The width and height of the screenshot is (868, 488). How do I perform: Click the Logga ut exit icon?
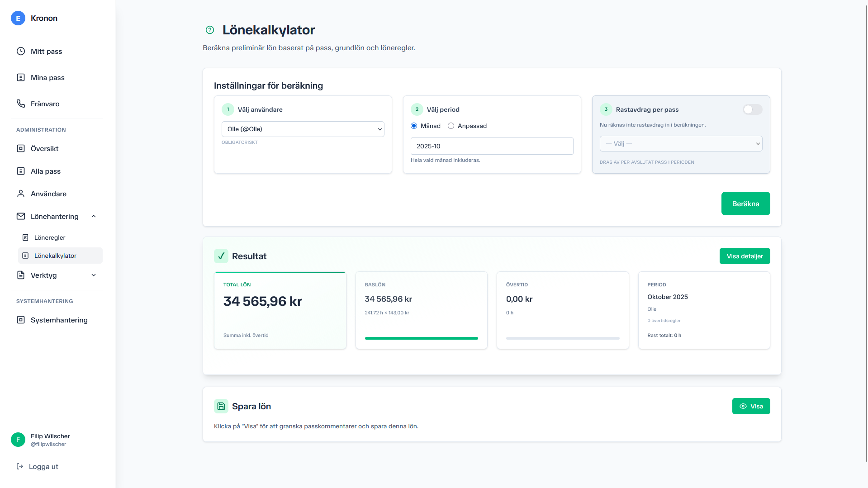click(x=20, y=466)
